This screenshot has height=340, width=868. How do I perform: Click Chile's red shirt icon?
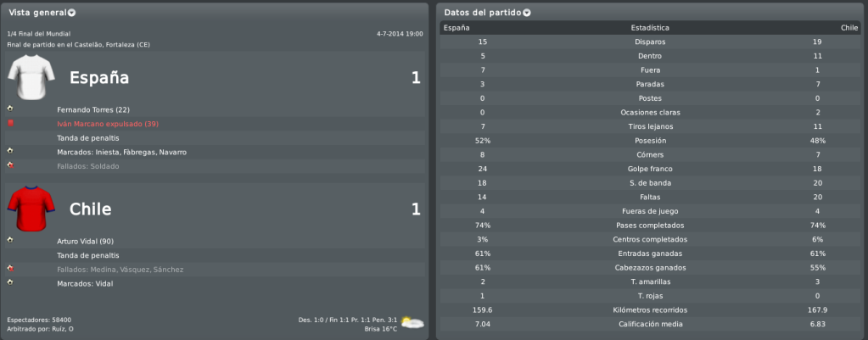pos(31,209)
